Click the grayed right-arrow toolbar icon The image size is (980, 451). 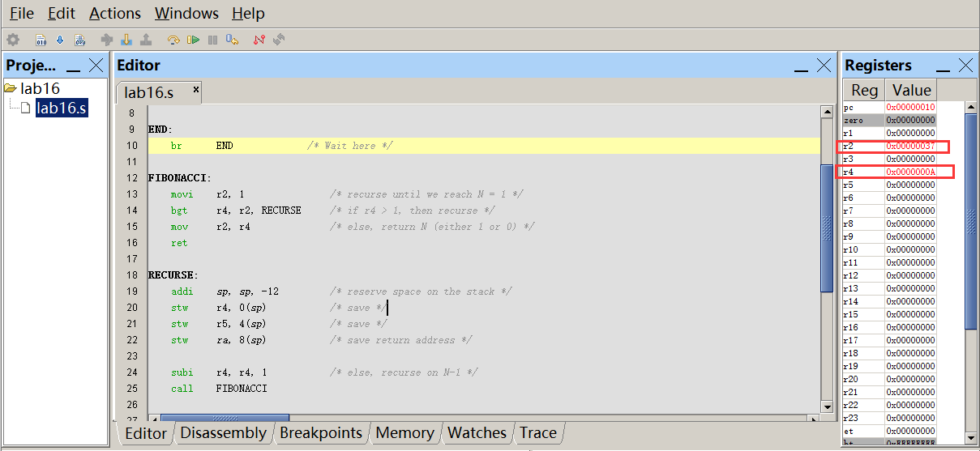pyautogui.click(x=106, y=39)
